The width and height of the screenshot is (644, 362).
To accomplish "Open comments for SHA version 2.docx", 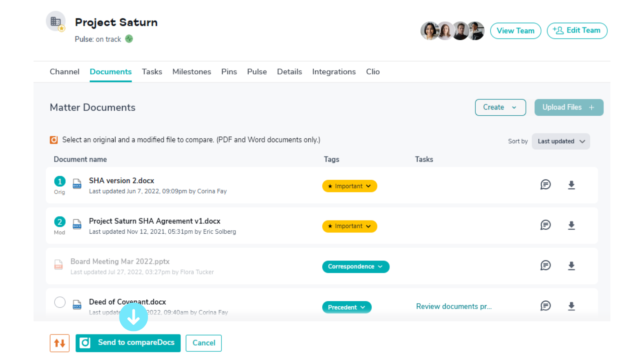I will (x=545, y=185).
